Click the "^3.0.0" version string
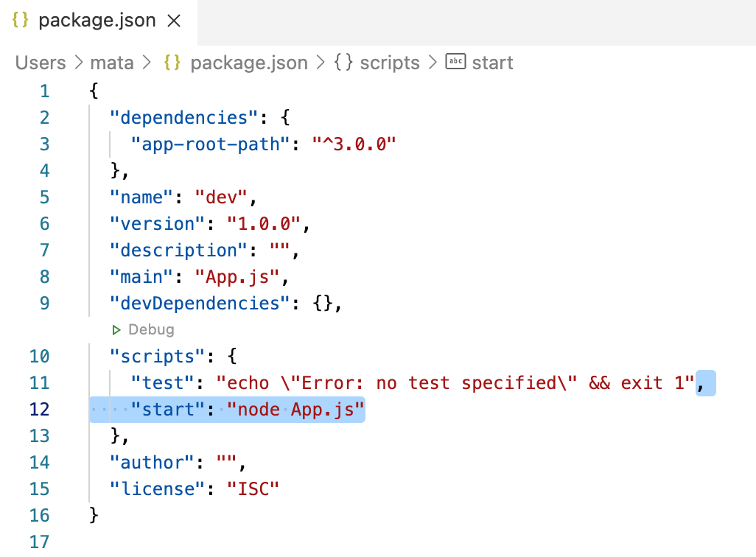Image resolution: width=756 pixels, height=557 pixels. (x=354, y=144)
